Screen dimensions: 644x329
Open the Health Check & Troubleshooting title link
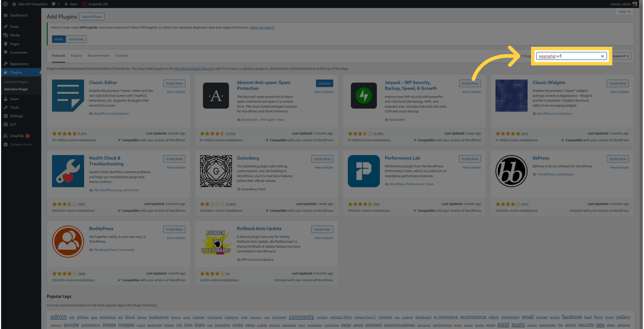(x=106, y=161)
